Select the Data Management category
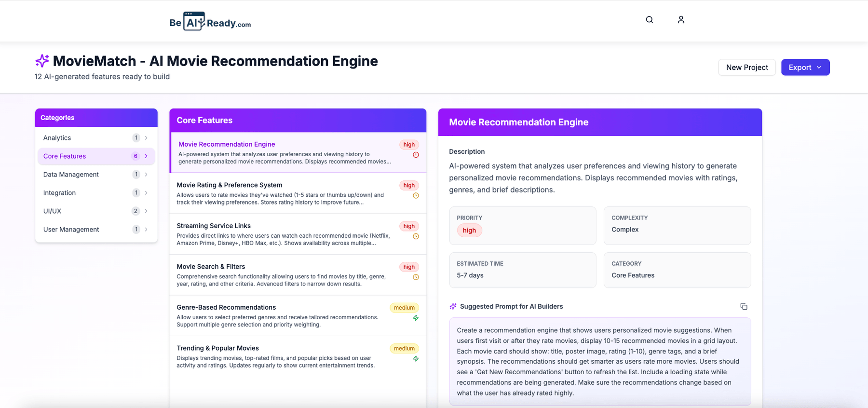Viewport: 868px width, 408px height. coord(96,175)
